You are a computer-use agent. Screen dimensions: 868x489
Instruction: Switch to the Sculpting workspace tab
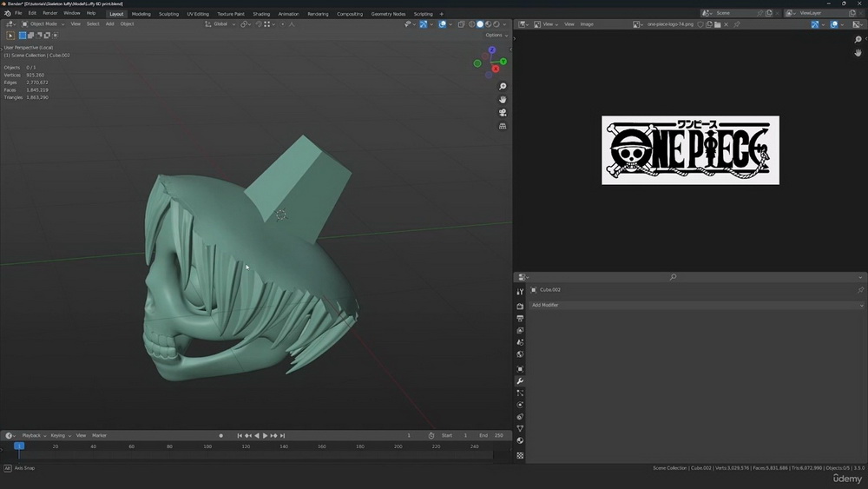point(169,14)
